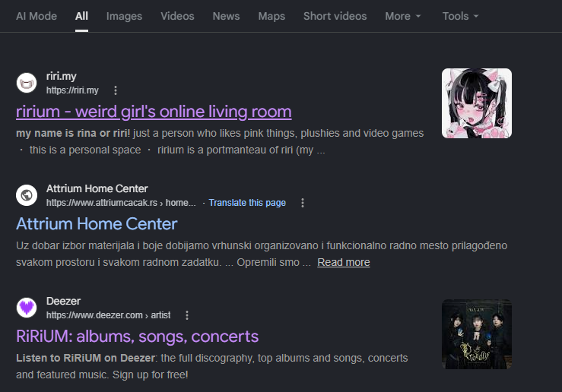562x392 pixels.
Task: Open the three-dot menu beside Translate this page
Action: [x=303, y=203]
